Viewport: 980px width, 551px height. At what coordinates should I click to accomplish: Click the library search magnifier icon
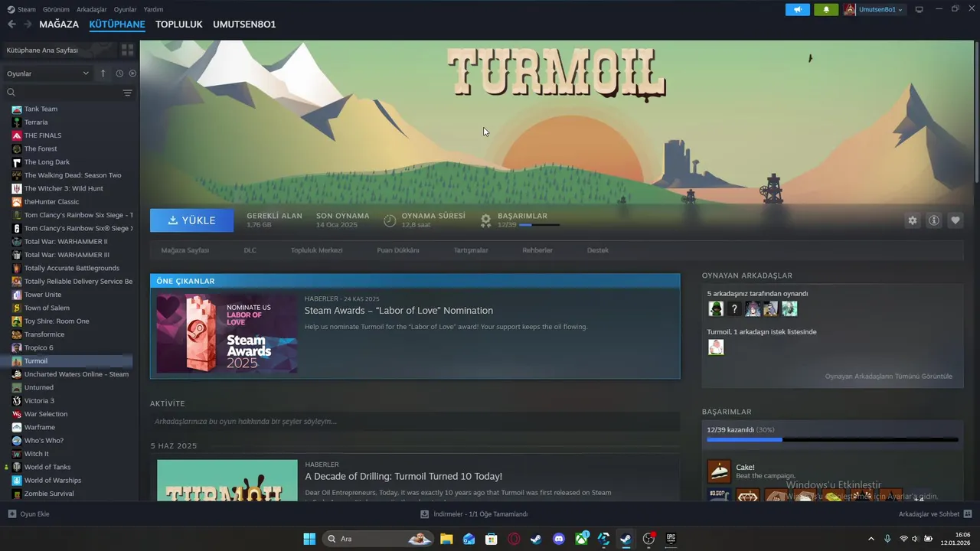pos(11,93)
